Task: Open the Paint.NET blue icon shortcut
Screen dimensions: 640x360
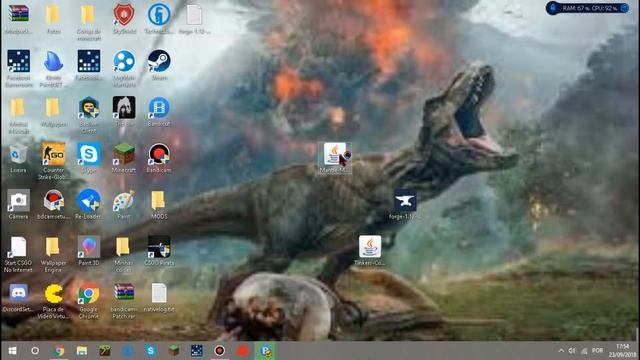Action: click(53, 62)
